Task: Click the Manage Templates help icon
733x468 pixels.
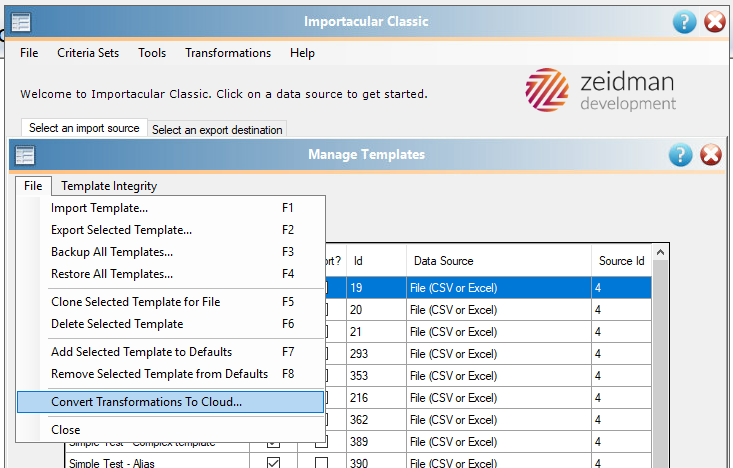Action: (680, 154)
